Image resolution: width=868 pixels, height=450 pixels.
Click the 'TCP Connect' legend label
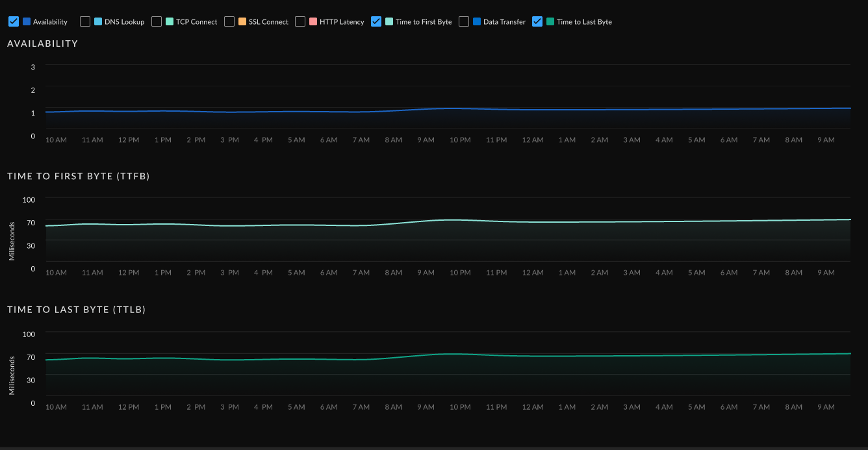click(197, 22)
